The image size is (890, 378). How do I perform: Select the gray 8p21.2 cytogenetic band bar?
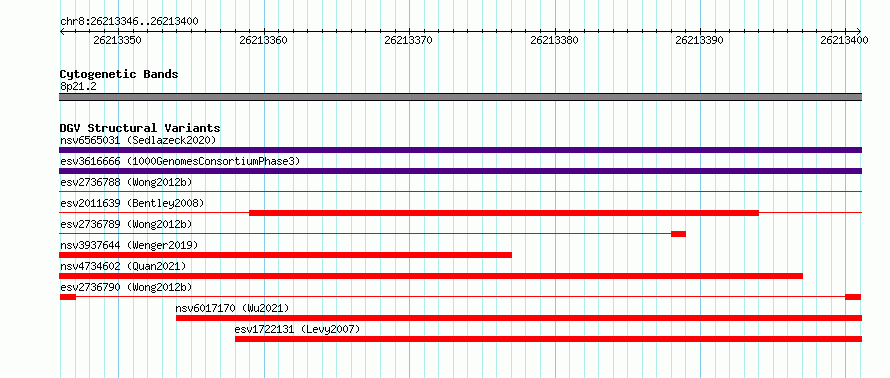460,97
